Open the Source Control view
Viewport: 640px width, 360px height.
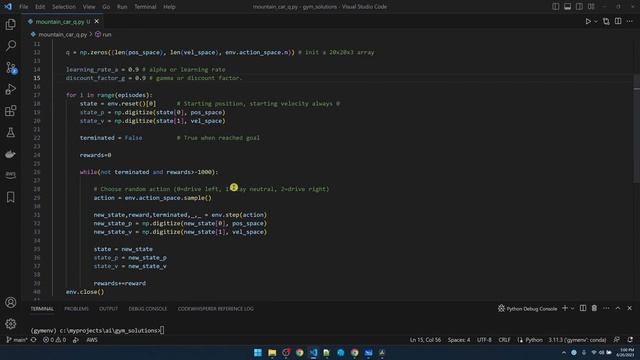pyautogui.click(x=11, y=67)
